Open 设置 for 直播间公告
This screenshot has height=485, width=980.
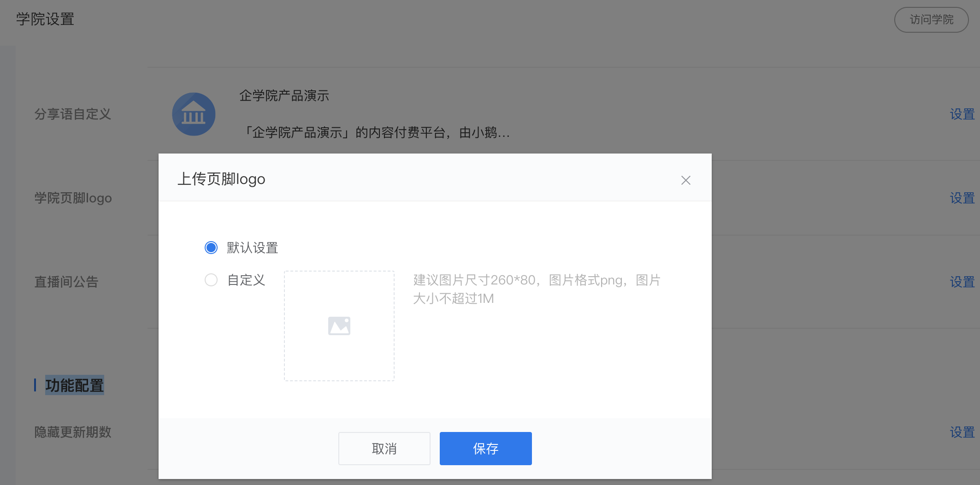click(962, 282)
